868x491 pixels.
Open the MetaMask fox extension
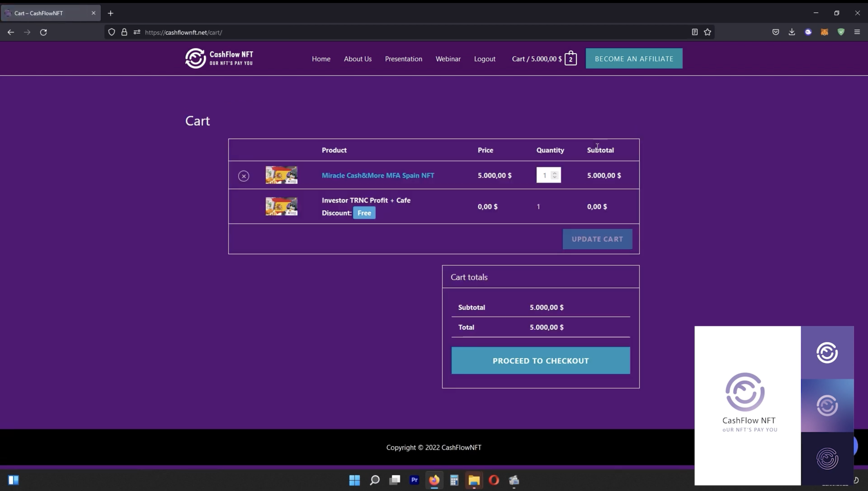click(x=825, y=32)
